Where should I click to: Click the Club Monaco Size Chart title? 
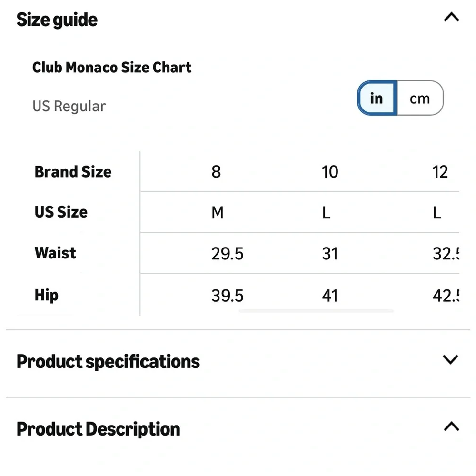[x=112, y=68]
